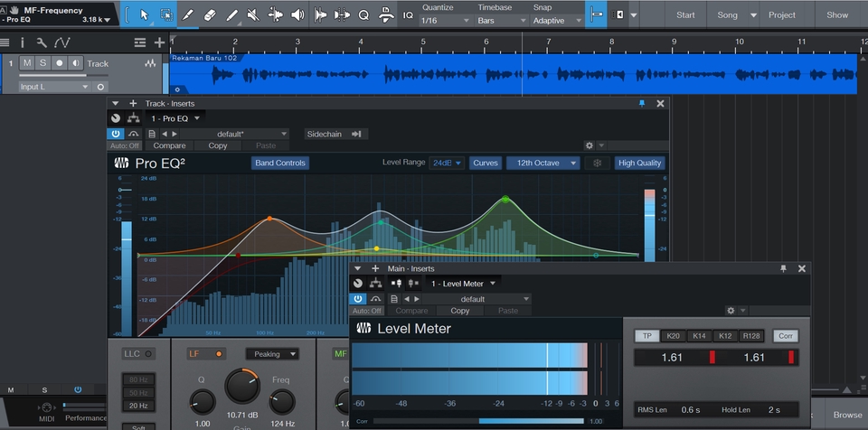Open the Timebase Bars dropdown

click(502, 21)
